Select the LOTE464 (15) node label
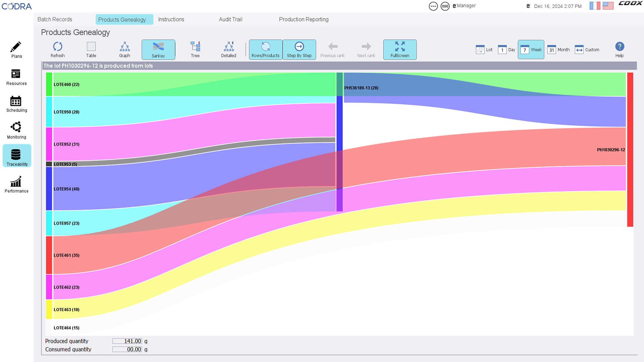The width and height of the screenshot is (644, 362). (x=66, y=328)
